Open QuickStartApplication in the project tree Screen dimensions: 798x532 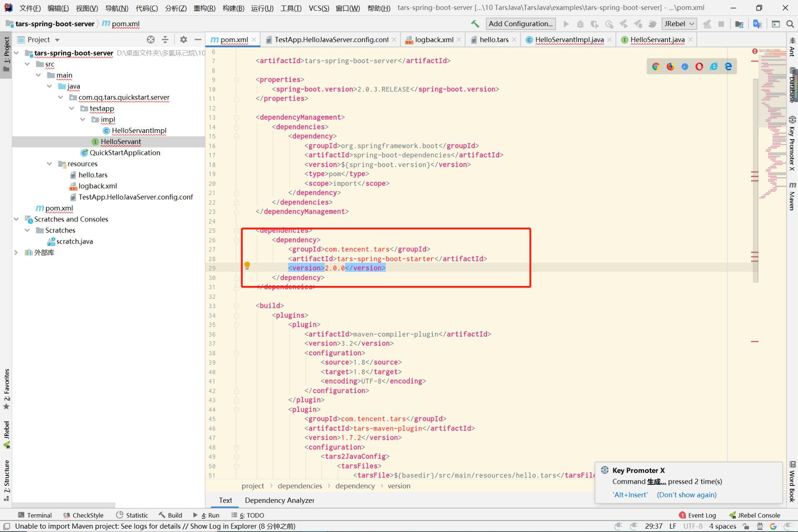point(125,153)
